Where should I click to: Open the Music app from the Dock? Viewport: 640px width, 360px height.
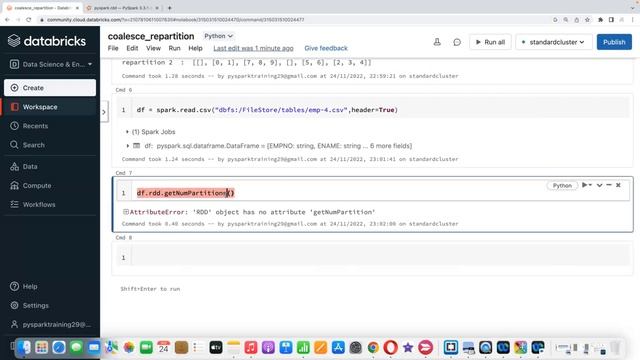[x=251, y=347]
